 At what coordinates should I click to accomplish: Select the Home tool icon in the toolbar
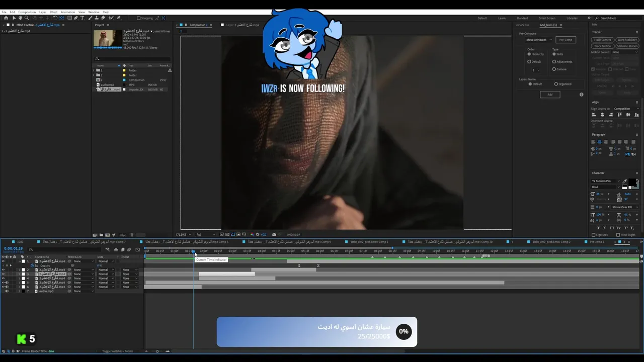[x=6, y=18]
